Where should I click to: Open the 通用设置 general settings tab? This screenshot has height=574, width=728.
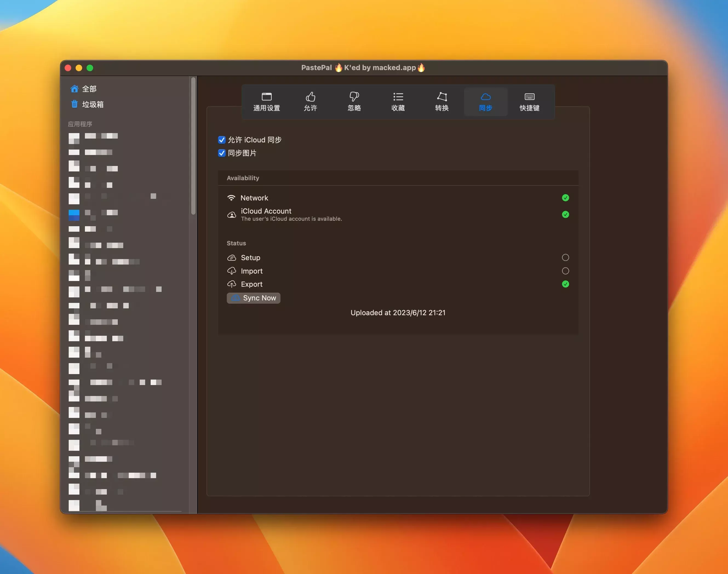point(266,102)
